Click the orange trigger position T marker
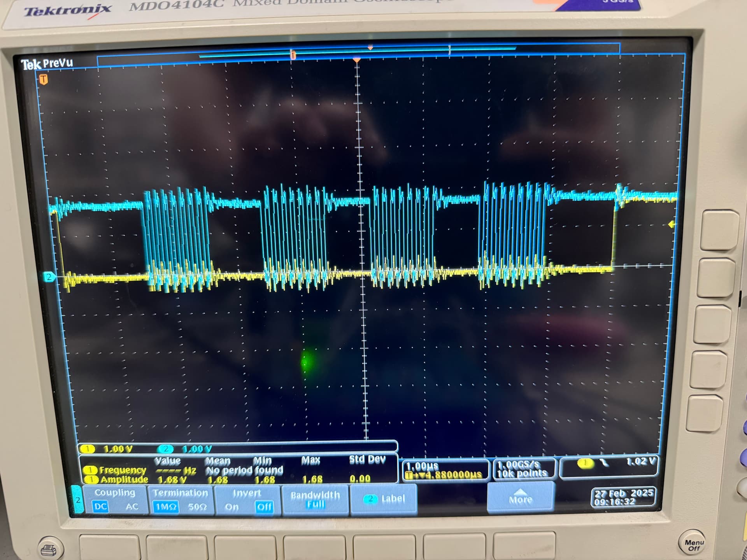747x560 pixels. (x=44, y=80)
